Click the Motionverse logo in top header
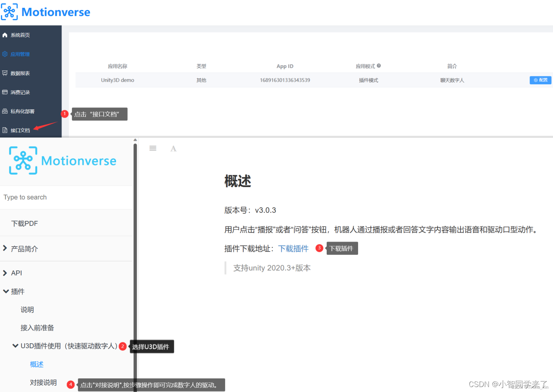 45,12
